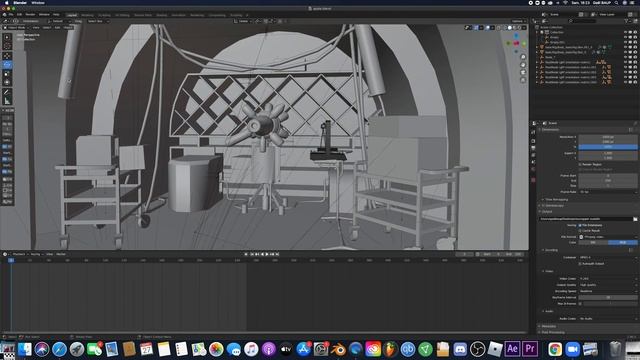Expand the Metadata panel
The image size is (640, 360).
[x=548, y=327]
